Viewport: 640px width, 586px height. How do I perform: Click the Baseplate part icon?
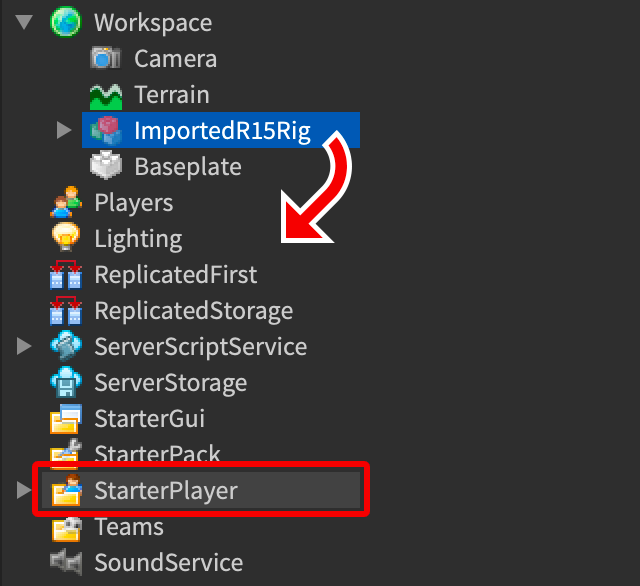pos(106,166)
